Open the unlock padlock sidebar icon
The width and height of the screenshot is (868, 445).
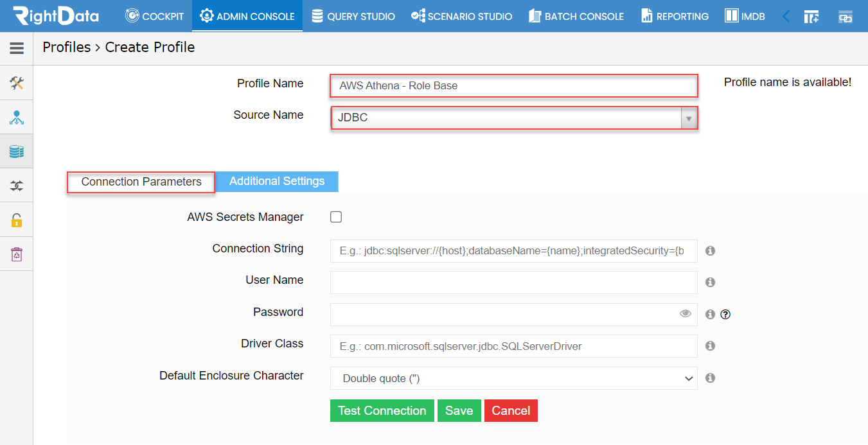pyautogui.click(x=17, y=220)
